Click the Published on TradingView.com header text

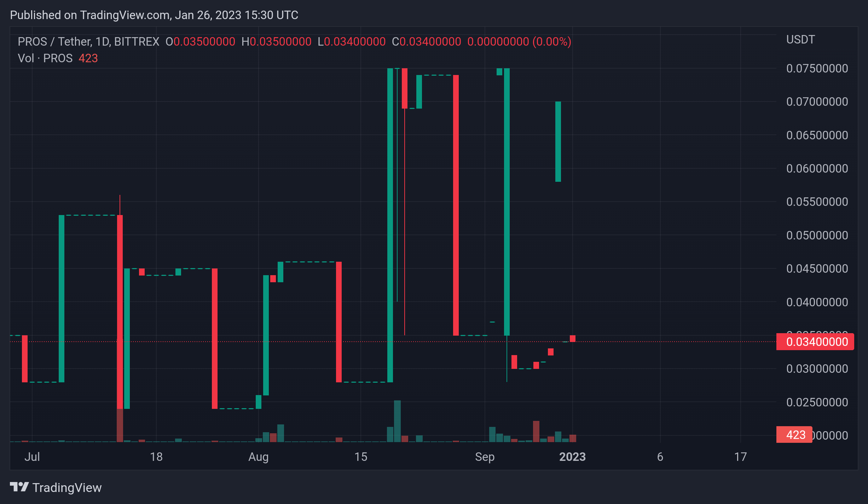coord(154,15)
